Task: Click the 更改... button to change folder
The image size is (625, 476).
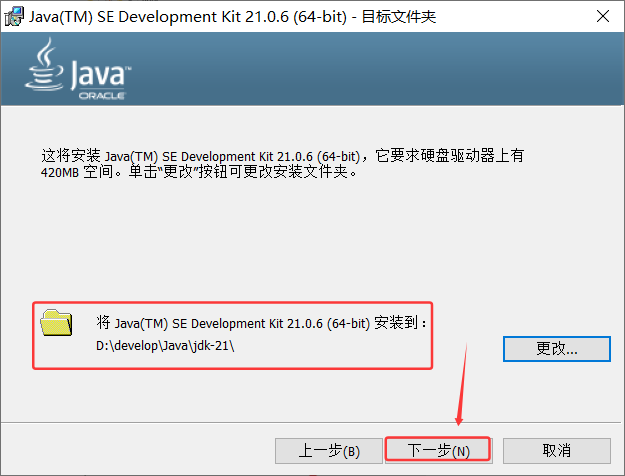Action: (556, 349)
